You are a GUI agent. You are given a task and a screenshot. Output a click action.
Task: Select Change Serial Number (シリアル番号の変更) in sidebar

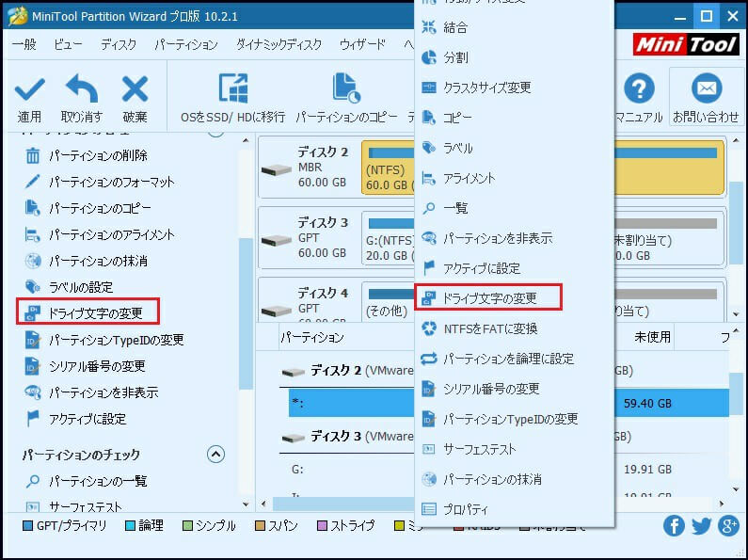(x=86, y=366)
